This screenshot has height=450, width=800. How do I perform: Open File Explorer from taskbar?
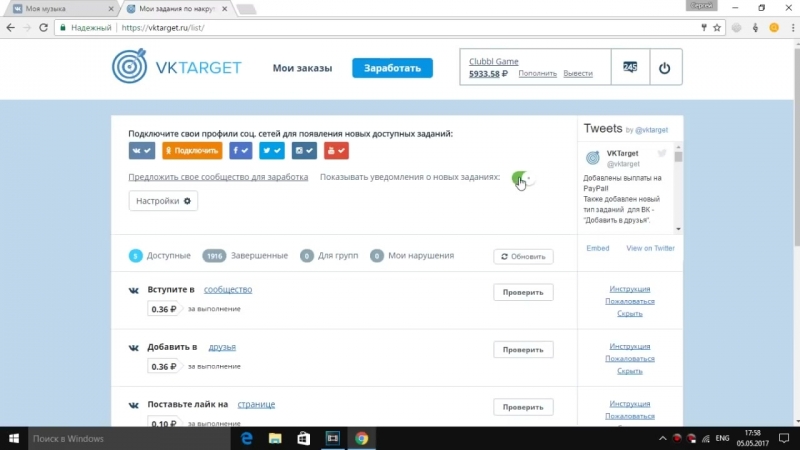[275, 438]
